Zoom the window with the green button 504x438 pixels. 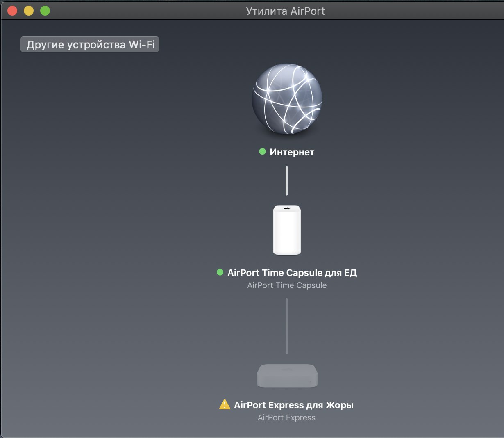click(x=45, y=11)
